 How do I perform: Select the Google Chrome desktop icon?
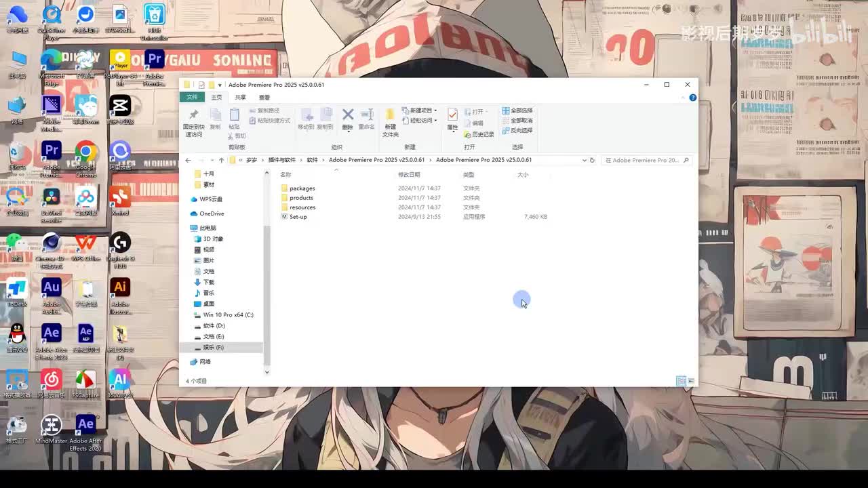tap(85, 160)
